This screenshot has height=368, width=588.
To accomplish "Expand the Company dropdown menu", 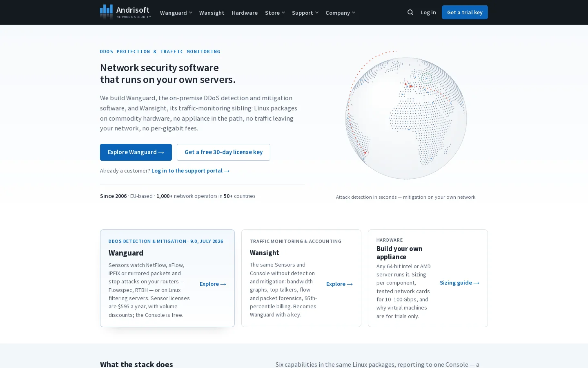I will coord(340,13).
